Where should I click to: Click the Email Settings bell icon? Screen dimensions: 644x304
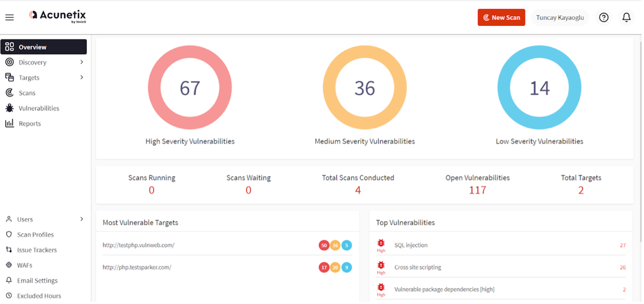point(9,280)
